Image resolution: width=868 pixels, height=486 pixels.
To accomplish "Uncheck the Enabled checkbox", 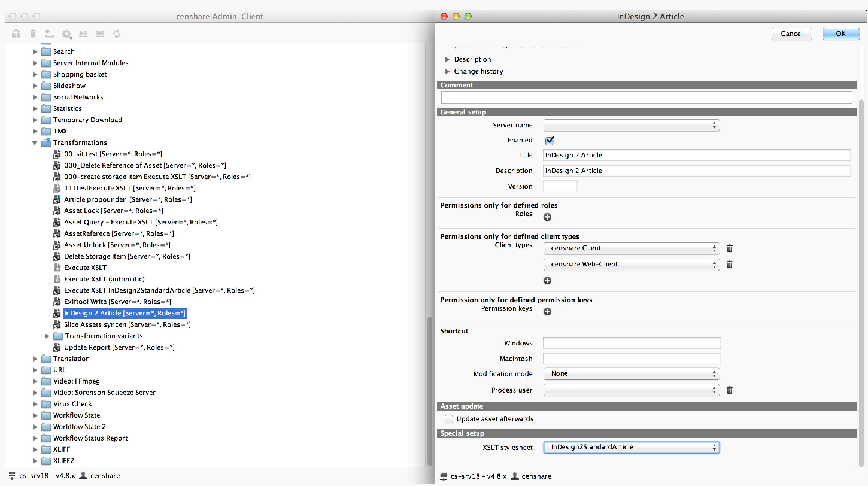I will (550, 141).
